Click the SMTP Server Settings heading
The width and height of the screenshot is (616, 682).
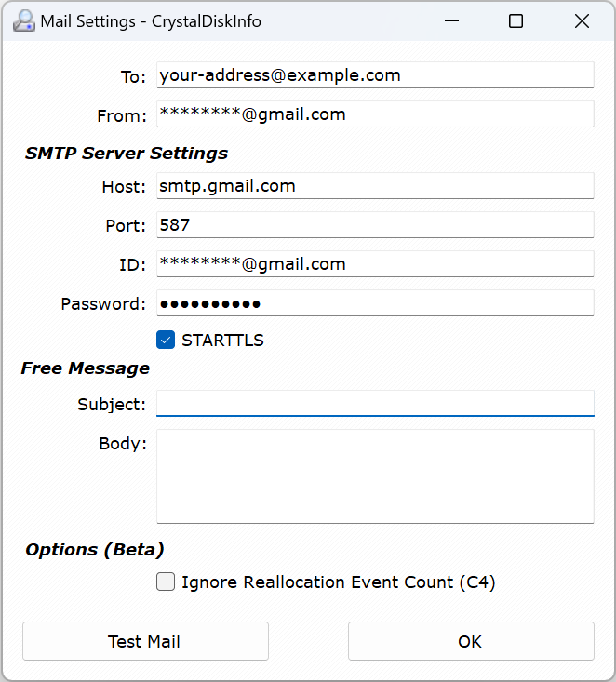click(127, 154)
